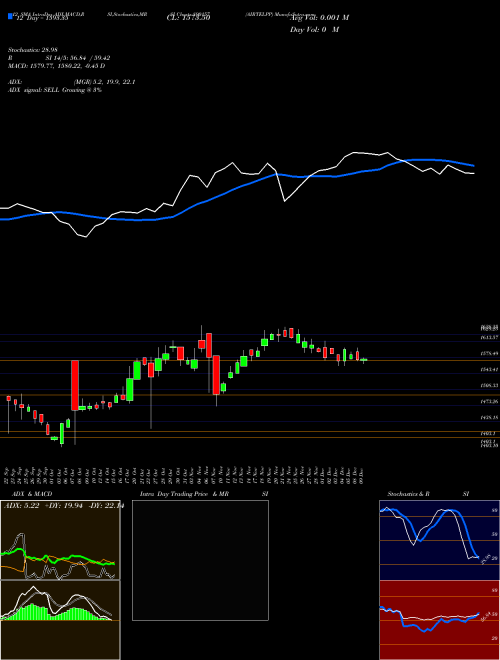This screenshot has height=660, width=500.
Task: Click the 'ADX: 5.22 +DY: 19.94 -DY: 22.14' readout
Action: point(63,506)
